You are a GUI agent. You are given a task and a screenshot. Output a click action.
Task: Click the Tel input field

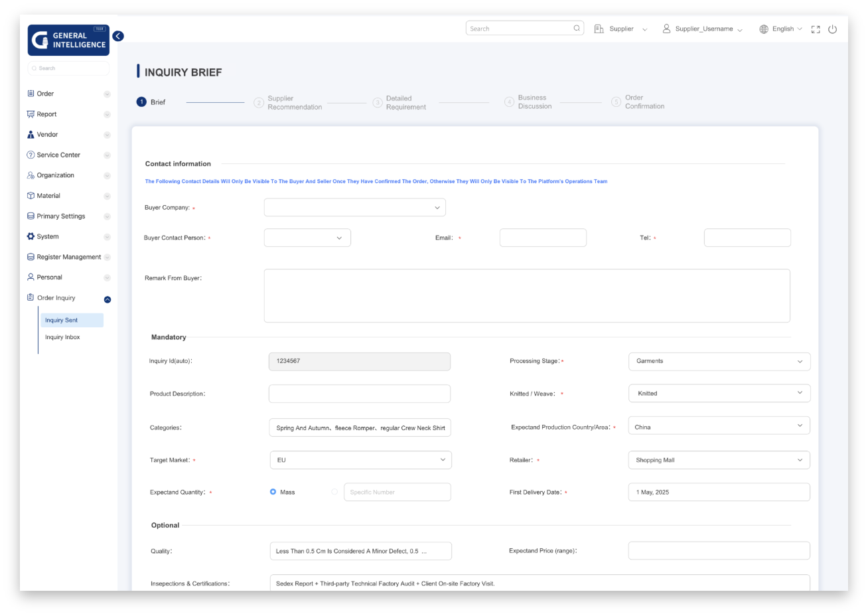click(747, 238)
